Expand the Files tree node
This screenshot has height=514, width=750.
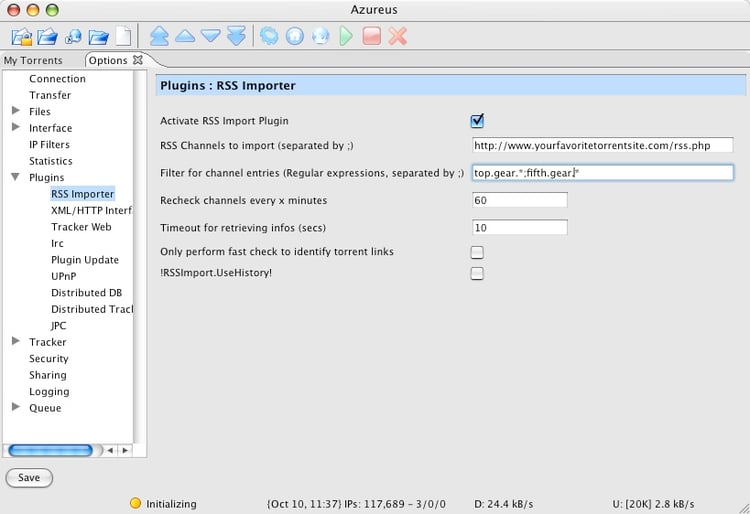pyautogui.click(x=16, y=110)
